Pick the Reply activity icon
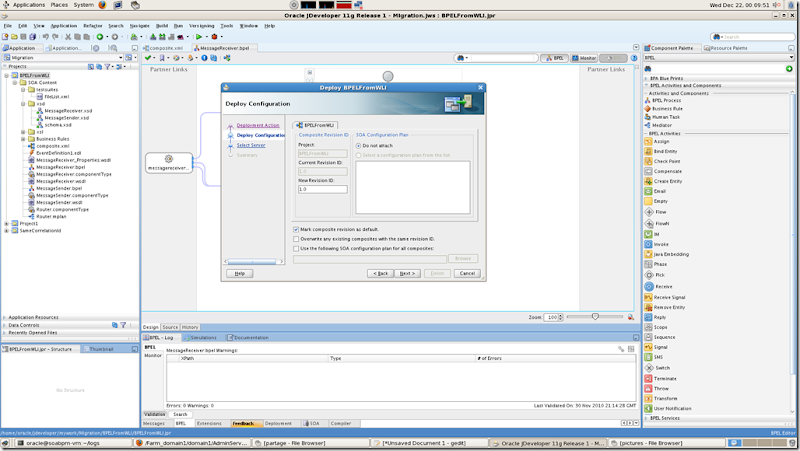The width and height of the screenshot is (800, 451). click(648, 317)
